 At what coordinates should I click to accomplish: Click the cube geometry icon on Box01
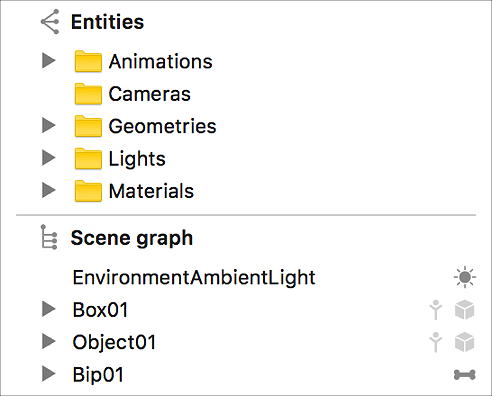[x=464, y=310]
